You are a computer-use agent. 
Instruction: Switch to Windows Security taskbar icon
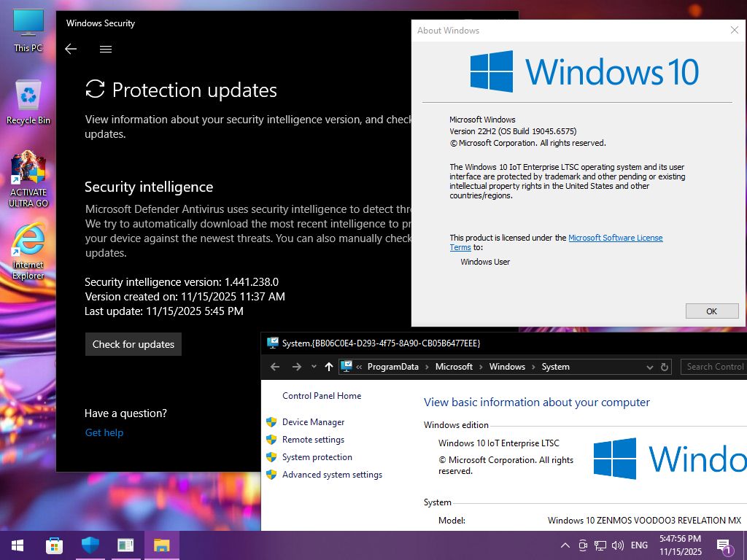pyautogui.click(x=90, y=545)
